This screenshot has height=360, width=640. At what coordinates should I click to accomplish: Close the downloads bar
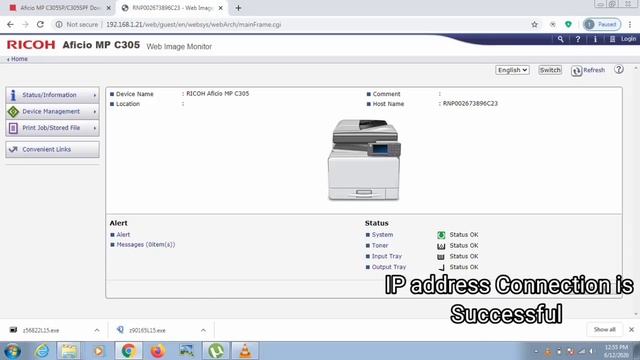click(x=631, y=329)
